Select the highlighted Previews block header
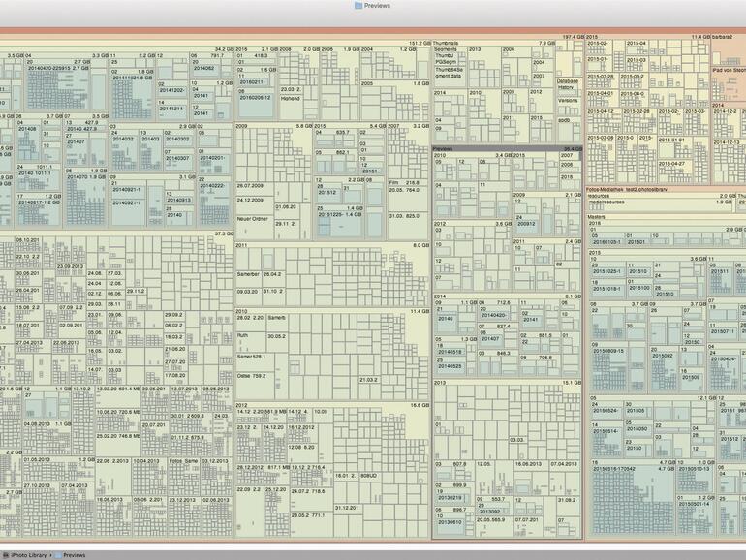 click(x=507, y=149)
